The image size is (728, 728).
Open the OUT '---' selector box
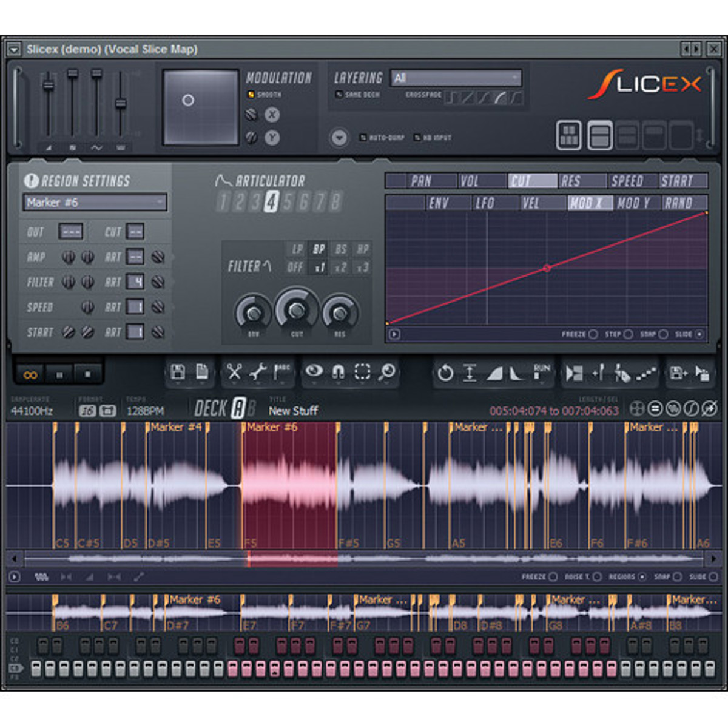pyautogui.click(x=71, y=232)
